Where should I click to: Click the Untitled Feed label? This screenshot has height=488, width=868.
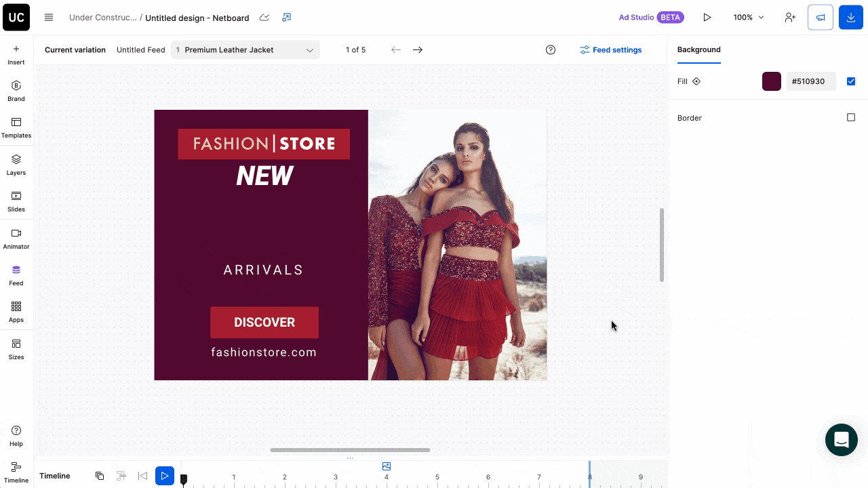[140, 49]
